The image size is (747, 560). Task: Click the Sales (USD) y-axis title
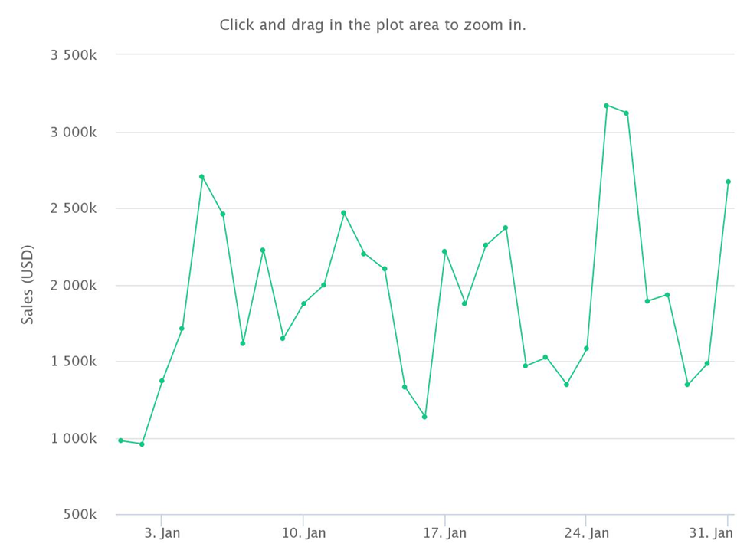(28, 285)
